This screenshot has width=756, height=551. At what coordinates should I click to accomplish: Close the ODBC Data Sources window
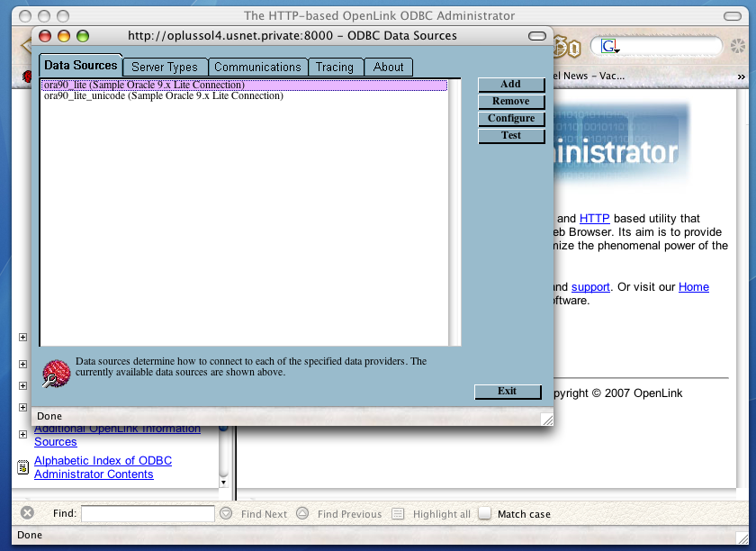[45, 36]
